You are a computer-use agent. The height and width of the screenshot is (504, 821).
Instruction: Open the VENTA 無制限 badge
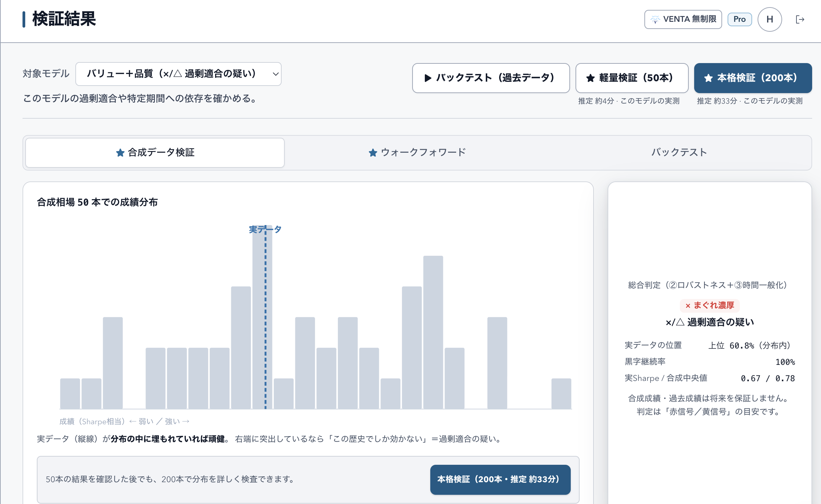[683, 19]
